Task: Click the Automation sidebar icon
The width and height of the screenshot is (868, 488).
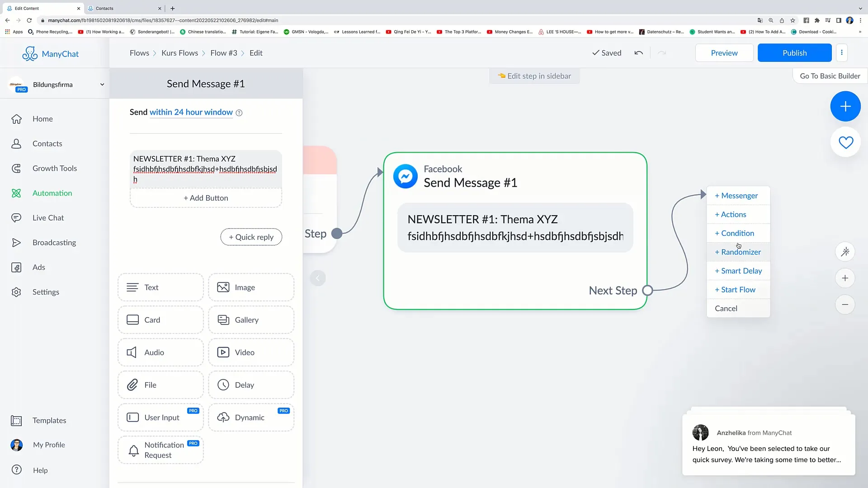Action: [x=16, y=192]
